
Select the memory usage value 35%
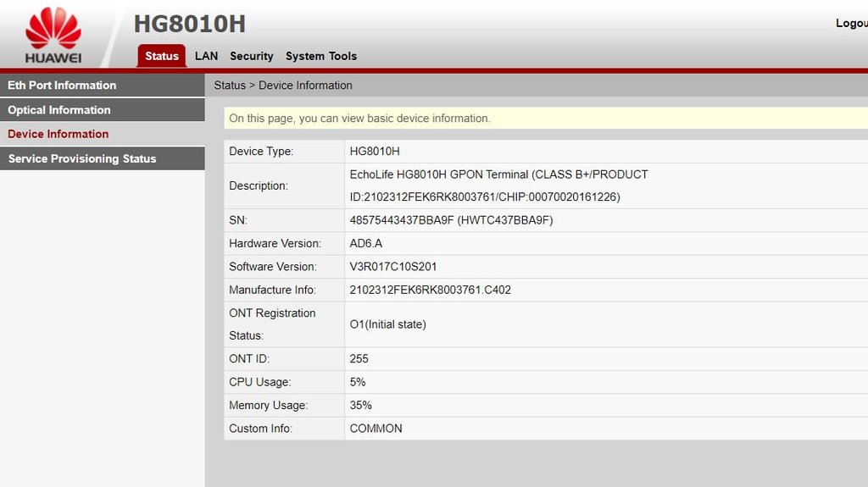[x=360, y=405]
